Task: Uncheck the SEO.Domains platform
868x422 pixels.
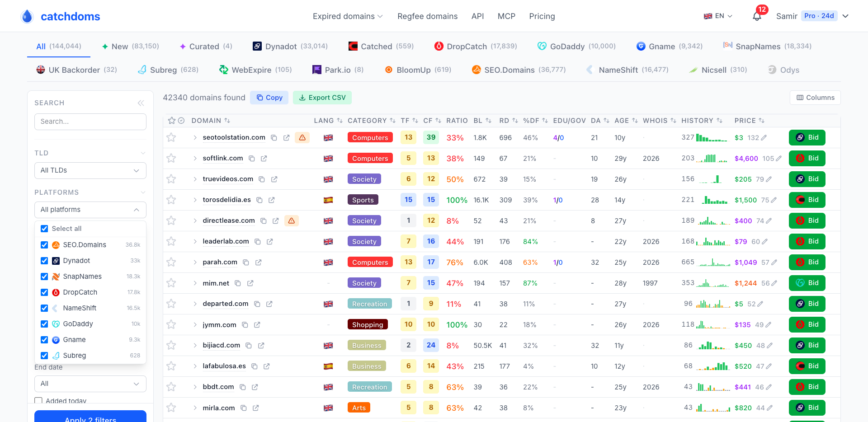Action: [x=44, y=245]
